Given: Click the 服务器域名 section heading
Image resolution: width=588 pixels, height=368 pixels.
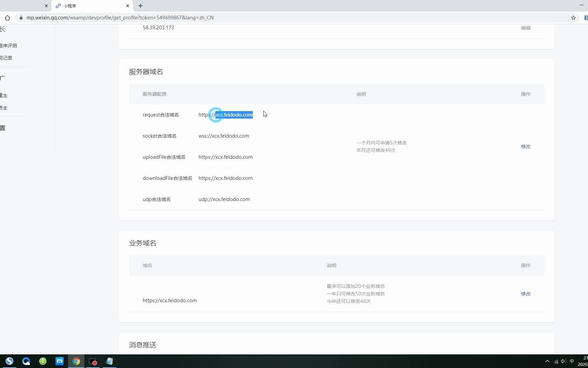Looking at the screenshot, I should [146, 72].
